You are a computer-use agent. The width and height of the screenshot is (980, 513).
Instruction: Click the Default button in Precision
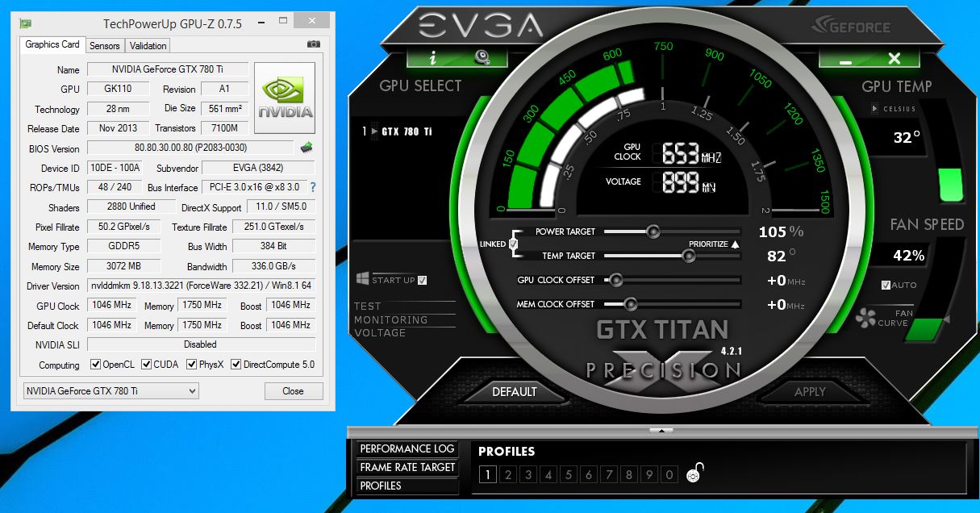click(515, 391)
